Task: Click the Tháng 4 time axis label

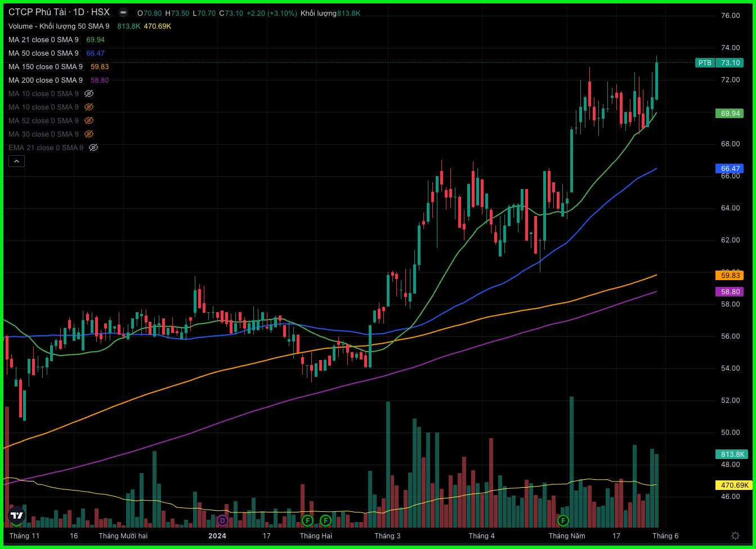Action: point(481,536)
